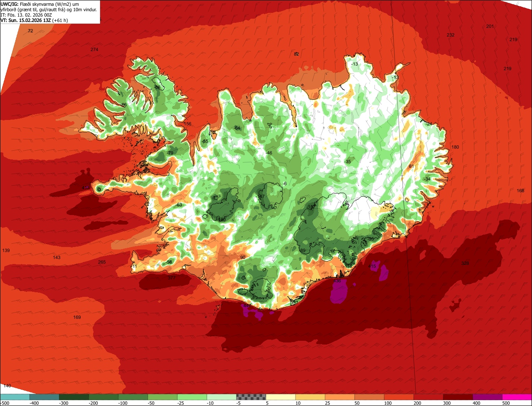Click the map value -58

(168, 262)
